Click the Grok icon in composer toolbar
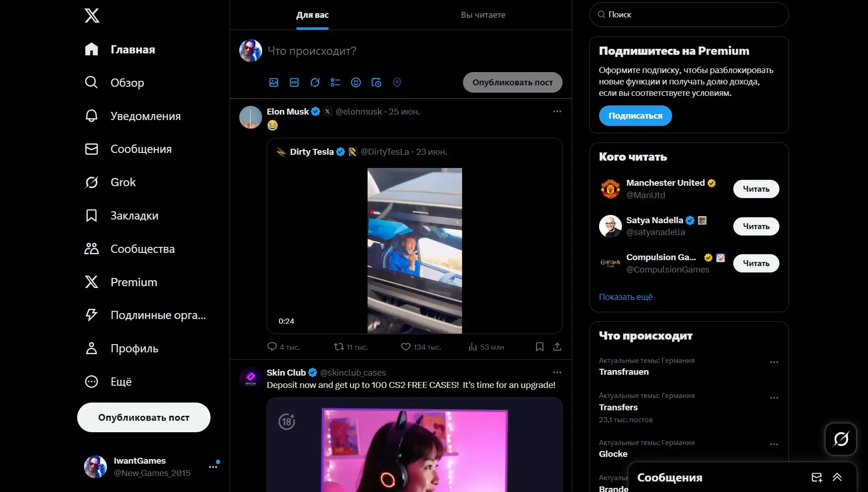 [x=315, y=82]
